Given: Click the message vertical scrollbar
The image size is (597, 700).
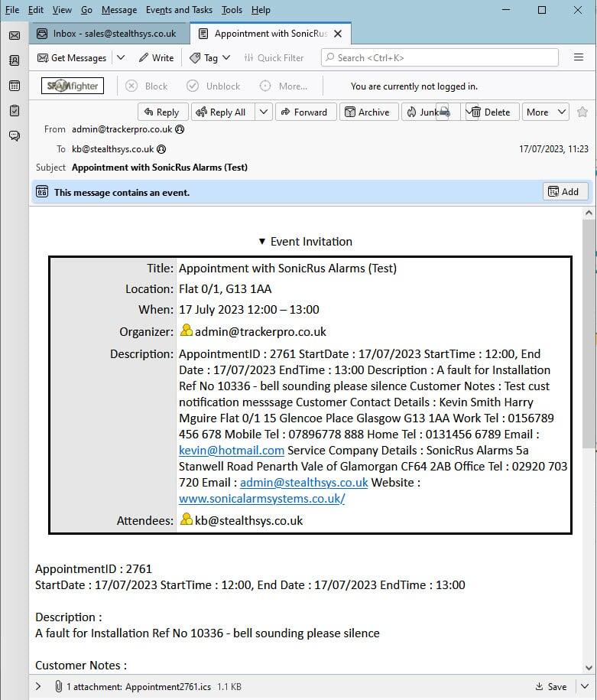Looking at the screenshot, I should click(x=588, y=344).
